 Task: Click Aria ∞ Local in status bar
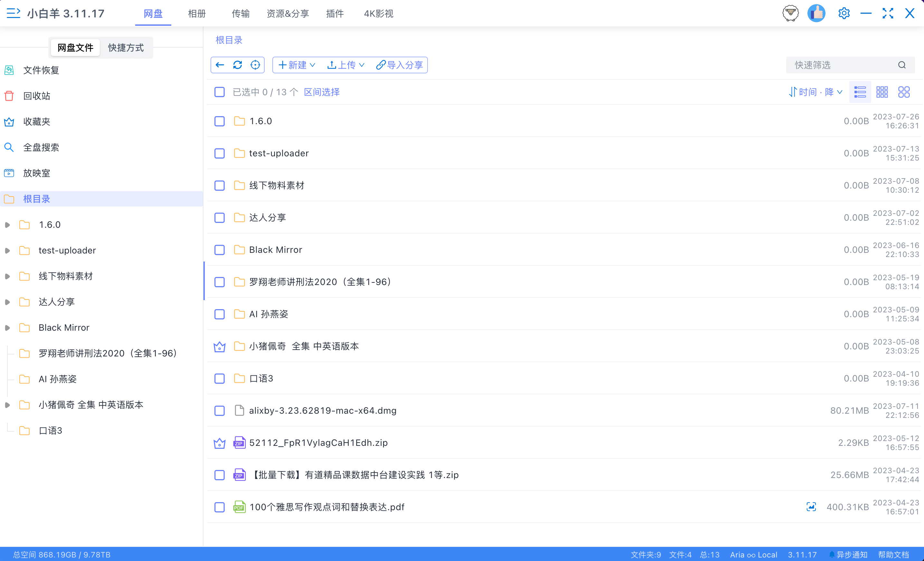pyautogui.click(x=753, y=554)
